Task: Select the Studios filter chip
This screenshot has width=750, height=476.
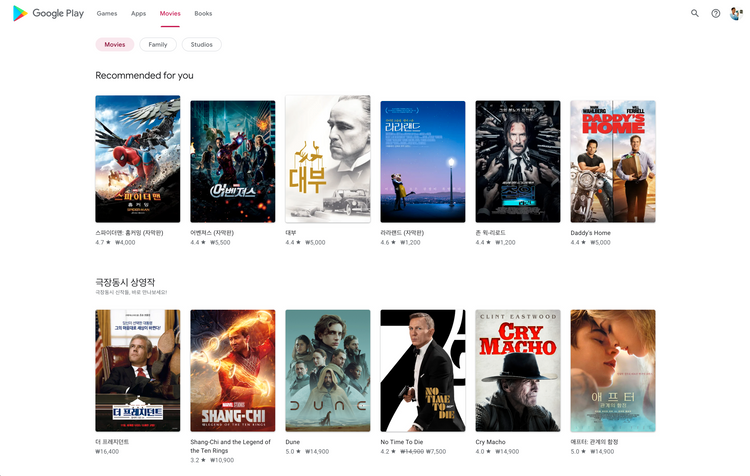Action: click(201, 44)
